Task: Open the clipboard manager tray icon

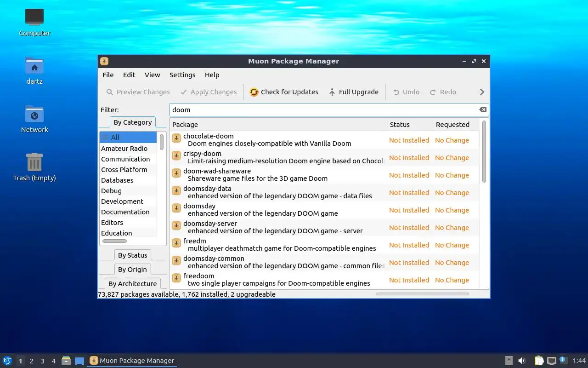Action: [539, 361]
